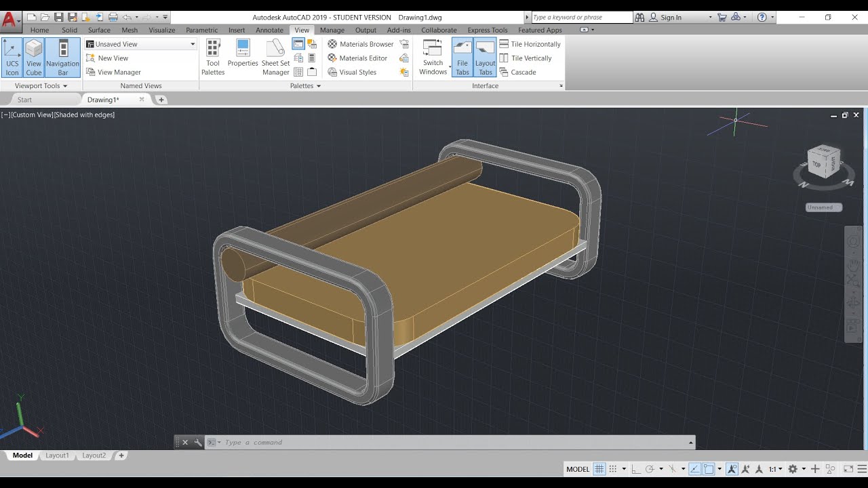The image size is (868, 488).
Task: Open the Help dropdown arrow
Action: tap(772, 17)
